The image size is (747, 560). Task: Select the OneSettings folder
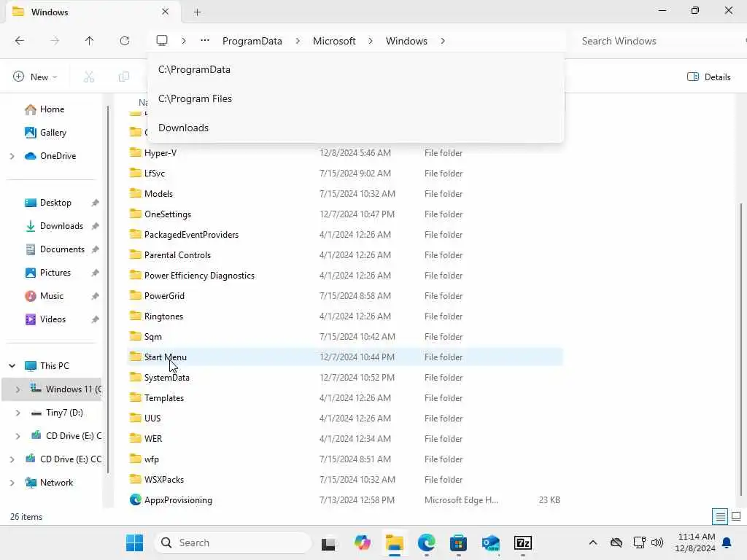[345, 214]
